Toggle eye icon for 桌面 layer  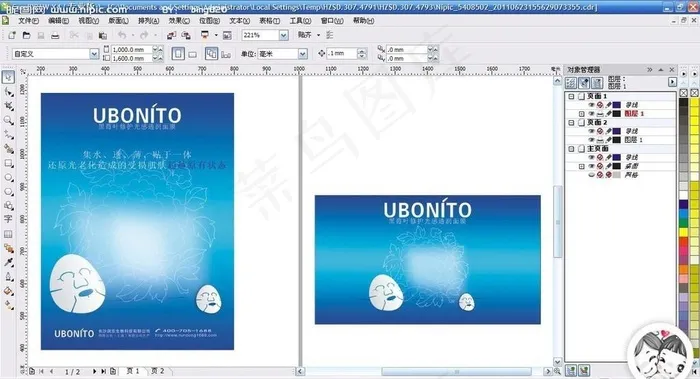[591, 166]
